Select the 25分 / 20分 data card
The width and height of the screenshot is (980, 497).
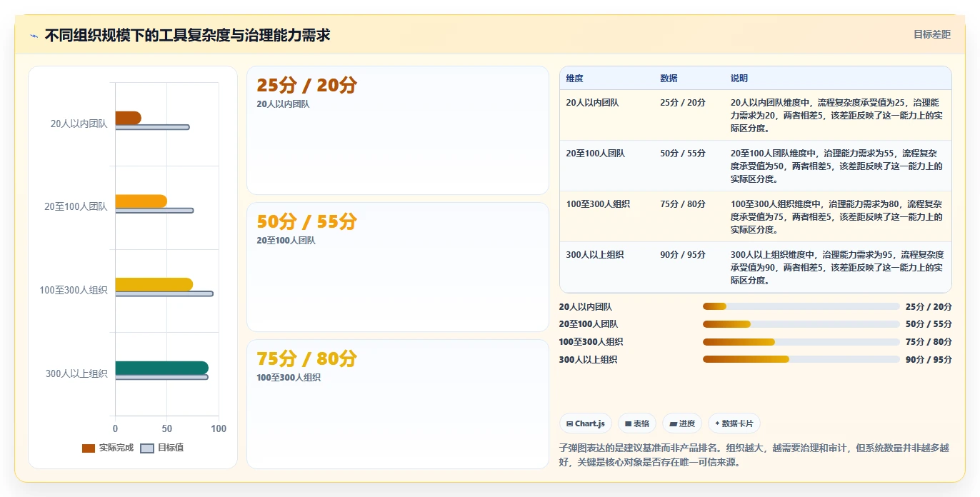point(398,130)
